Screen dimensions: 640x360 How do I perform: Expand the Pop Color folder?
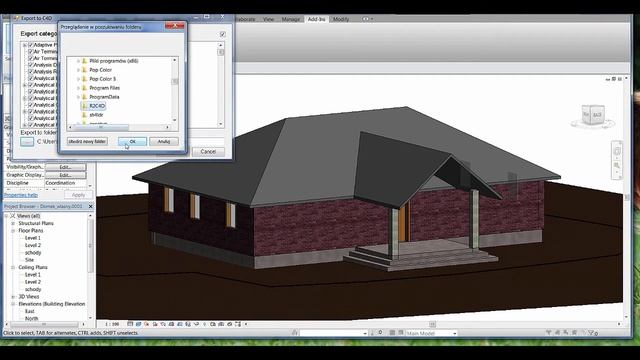pyautogui.click(x=78, y=70)
